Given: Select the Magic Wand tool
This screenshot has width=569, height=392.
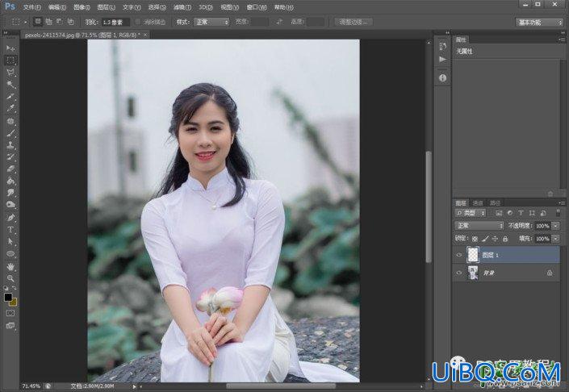Looking at the screenshot, I should click(x=10, y=84).
